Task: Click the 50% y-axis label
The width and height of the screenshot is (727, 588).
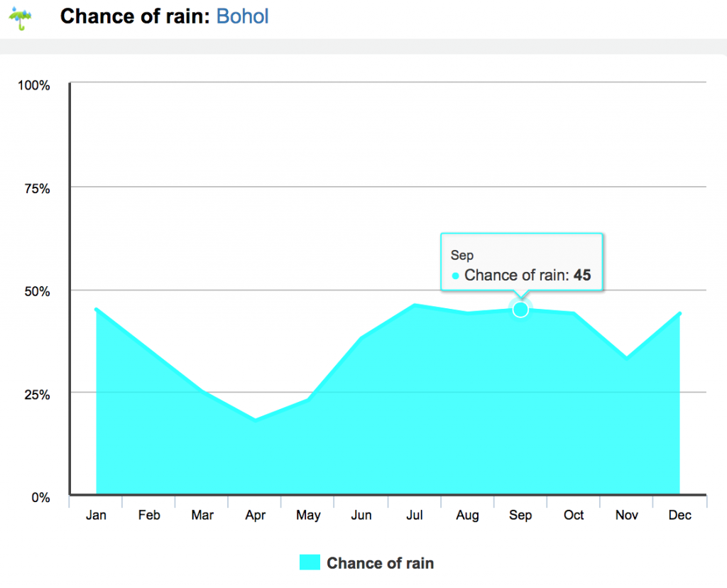Action: point(36,291)
